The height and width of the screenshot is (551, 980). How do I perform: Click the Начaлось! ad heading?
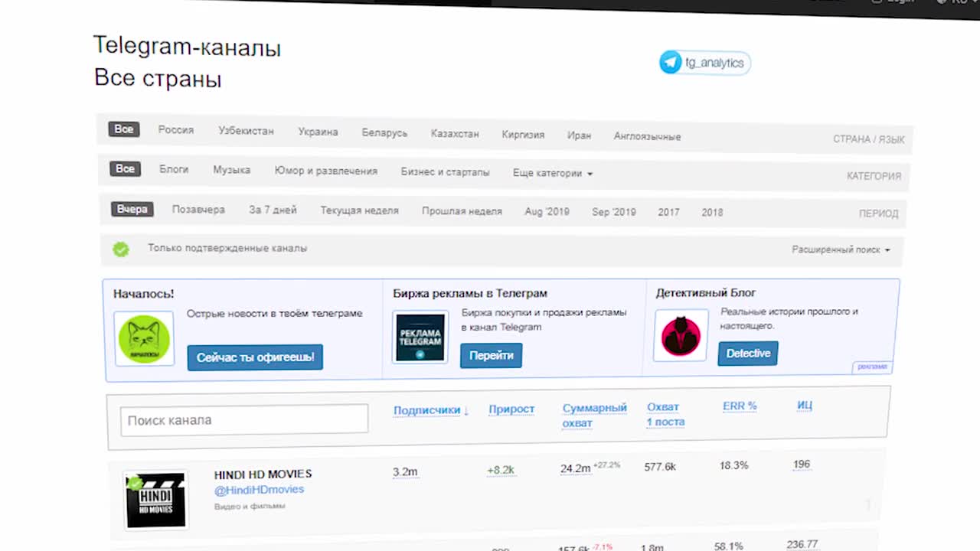tap(143, 294)
